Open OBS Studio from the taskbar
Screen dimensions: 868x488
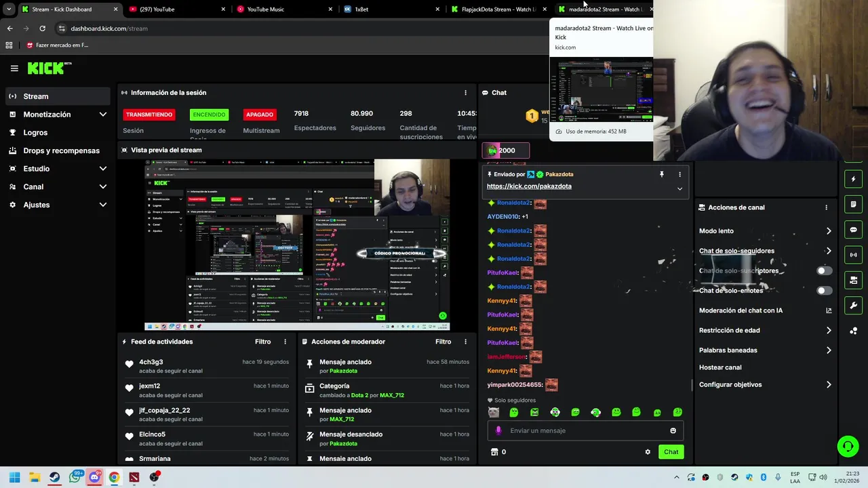pos(154,477)
